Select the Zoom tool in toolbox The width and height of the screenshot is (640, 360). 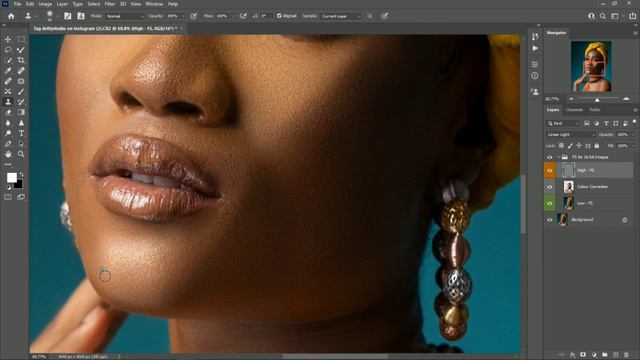(x=21, y=154)
